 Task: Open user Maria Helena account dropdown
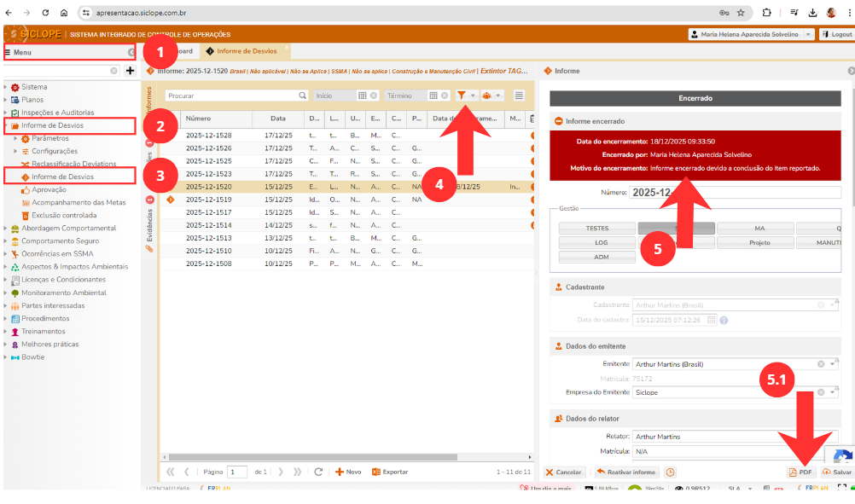(808, 34)
